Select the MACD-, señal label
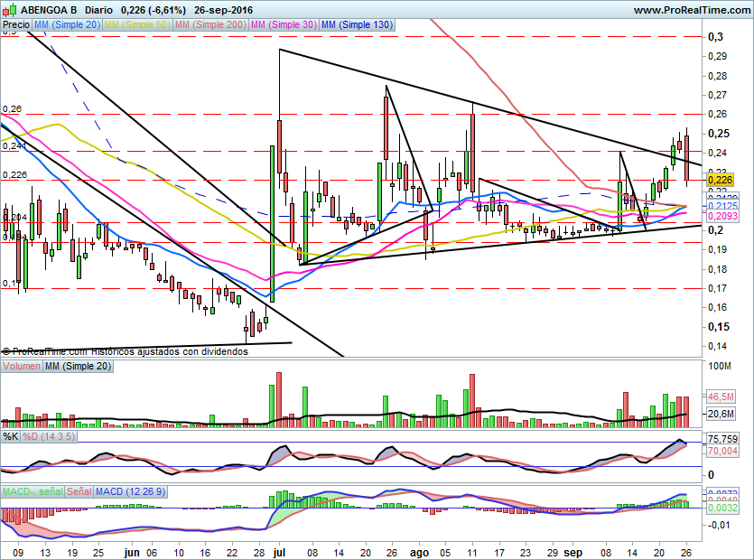This screenshot has width=754, height=560. [33, 491]
